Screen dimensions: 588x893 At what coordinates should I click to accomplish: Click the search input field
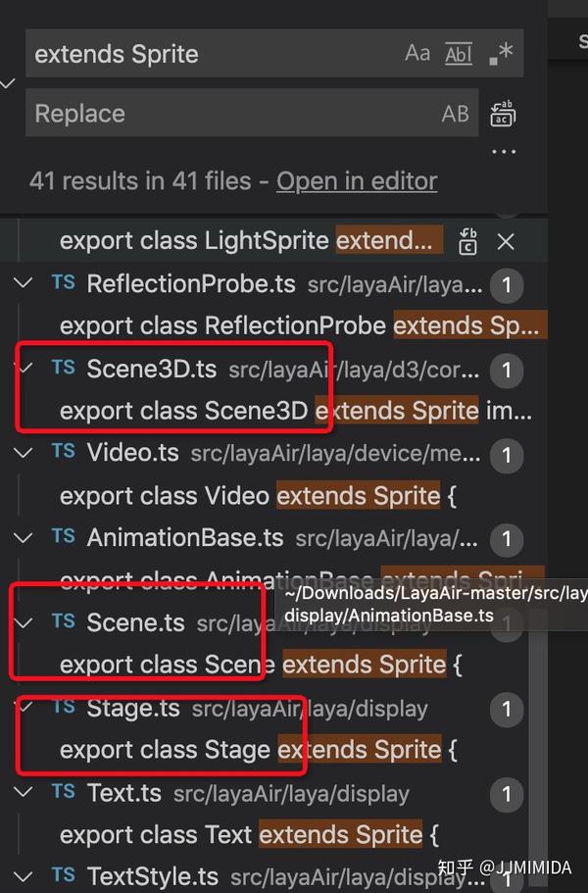click(211, 54)
